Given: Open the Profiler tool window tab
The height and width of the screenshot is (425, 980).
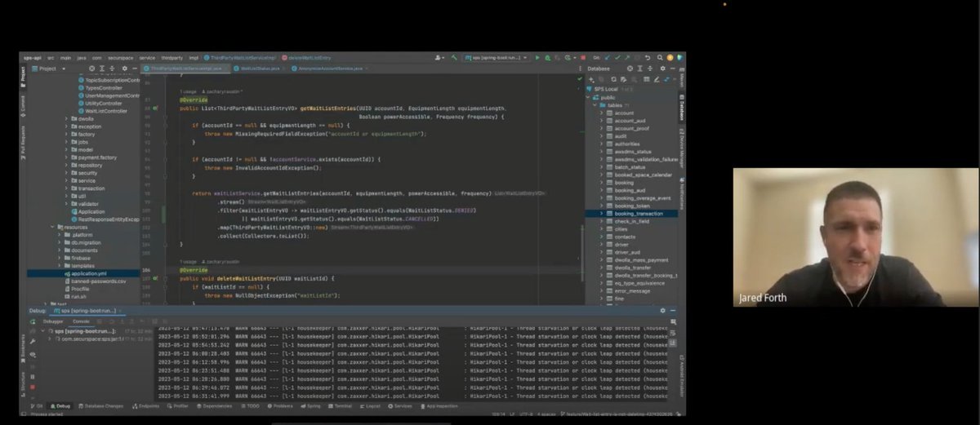Looking at the screenshot, I should click(x=176, y=406).
